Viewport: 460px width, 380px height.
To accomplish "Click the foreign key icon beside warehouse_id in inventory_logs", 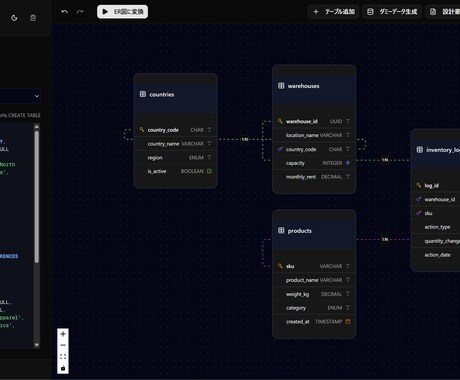I will tap(419, 199).
